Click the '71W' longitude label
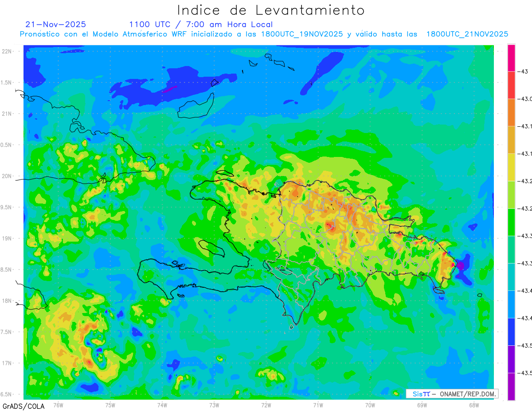 tap(318, 405)
